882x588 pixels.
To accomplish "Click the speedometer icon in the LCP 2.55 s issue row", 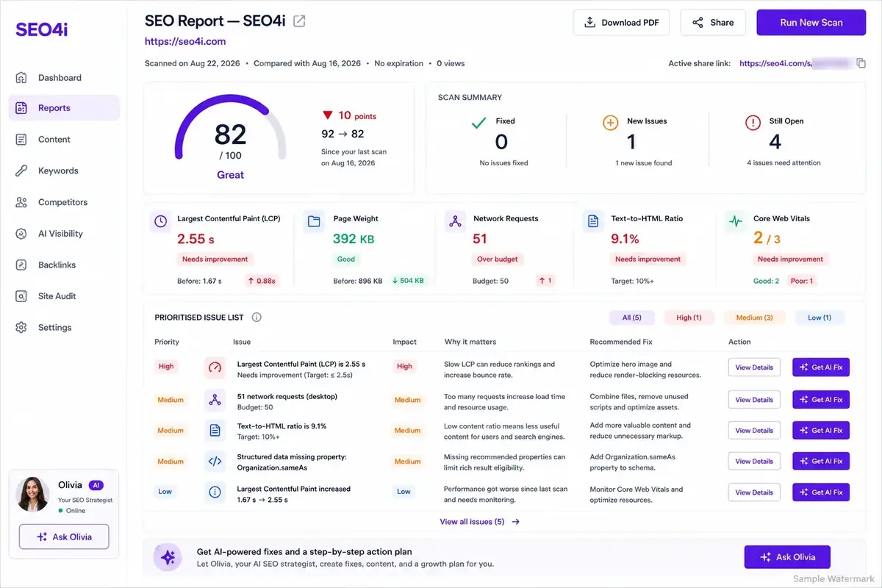I will coord(215,368).
